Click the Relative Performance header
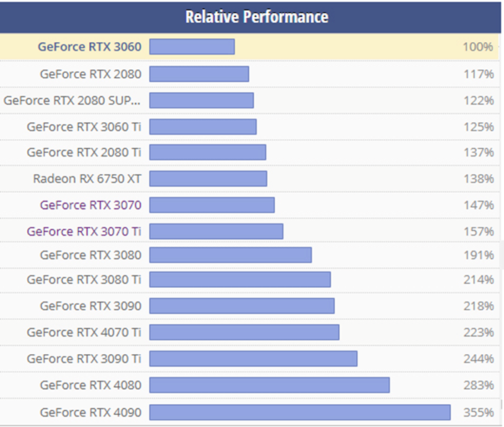 (x=256, y=16)
